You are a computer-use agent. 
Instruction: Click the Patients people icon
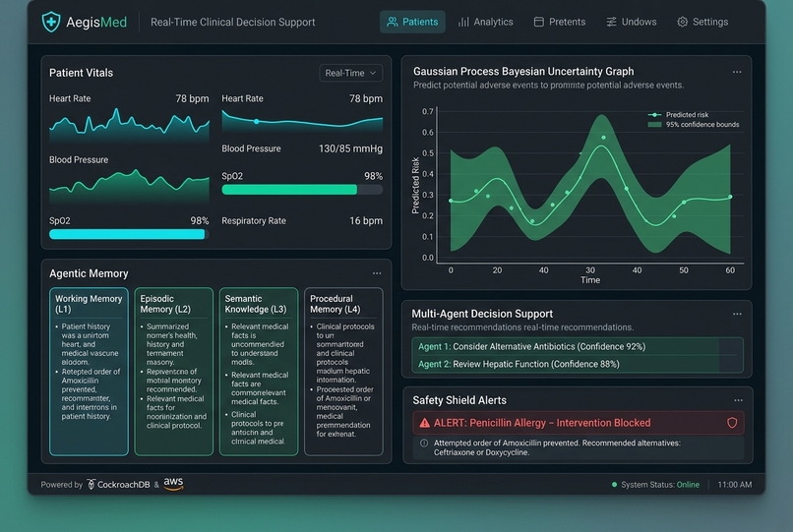pos(392,22)
